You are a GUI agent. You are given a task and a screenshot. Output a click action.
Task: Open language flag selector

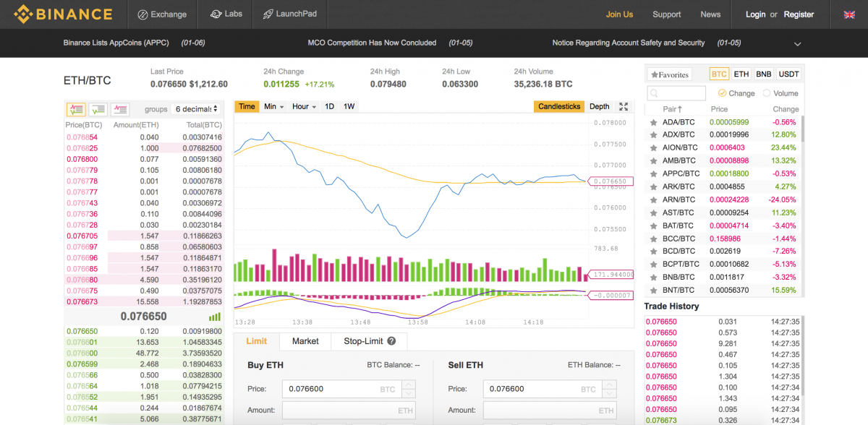click(x=850, y=14)
